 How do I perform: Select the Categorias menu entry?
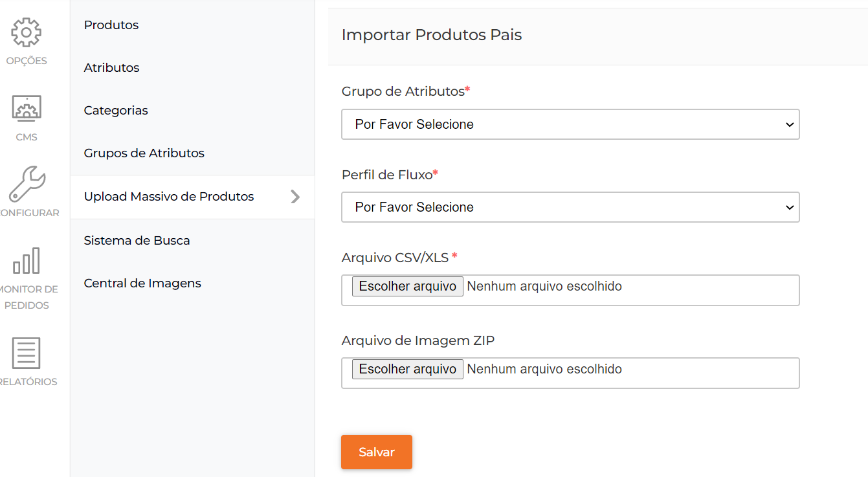click(x=116, y=111)
